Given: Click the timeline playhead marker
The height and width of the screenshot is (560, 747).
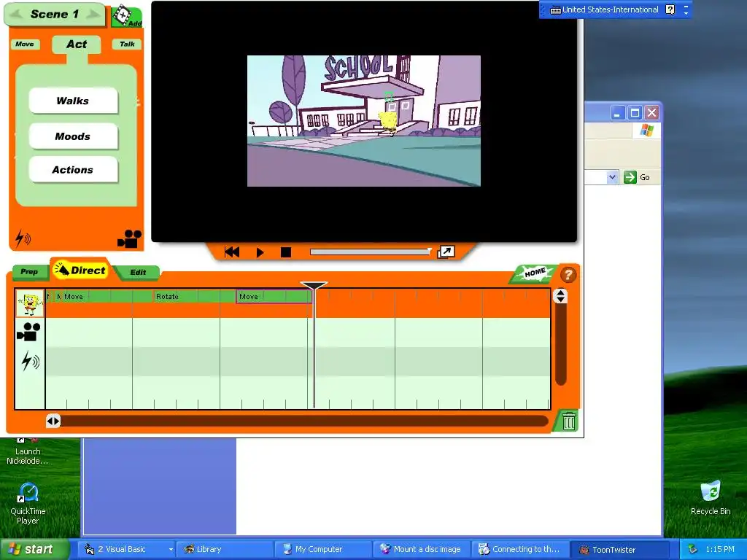Looking at the screenshot, I should (x=314, y=285).
